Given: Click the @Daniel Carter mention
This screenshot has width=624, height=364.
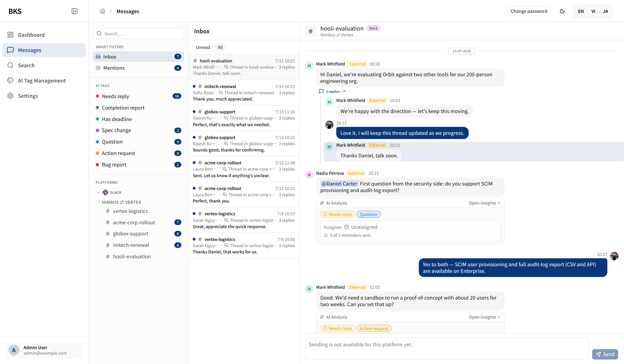Looking at the screenshot, I should 339,184.
